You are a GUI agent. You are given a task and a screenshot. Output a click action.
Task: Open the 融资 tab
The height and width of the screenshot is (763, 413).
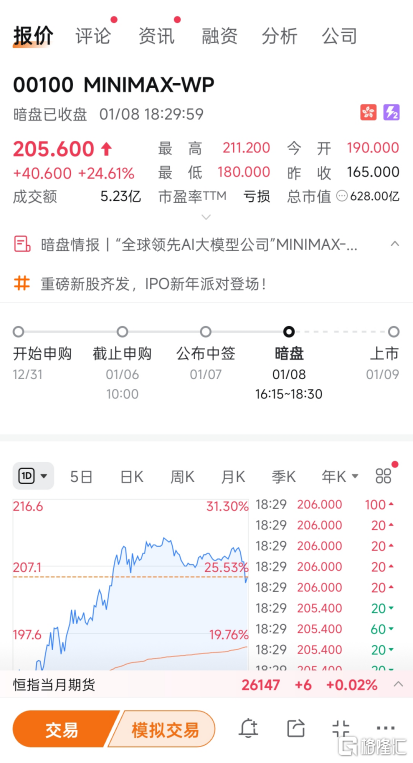pos(219,36)
